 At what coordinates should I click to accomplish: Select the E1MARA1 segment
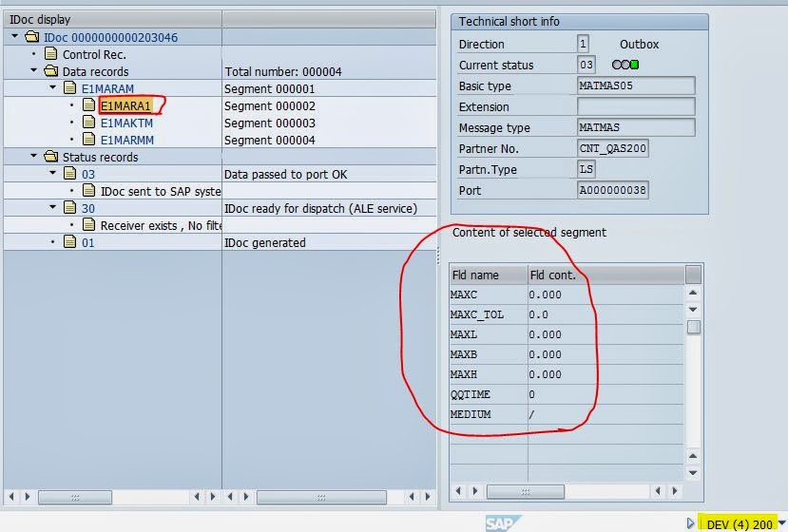click(125, 106)
